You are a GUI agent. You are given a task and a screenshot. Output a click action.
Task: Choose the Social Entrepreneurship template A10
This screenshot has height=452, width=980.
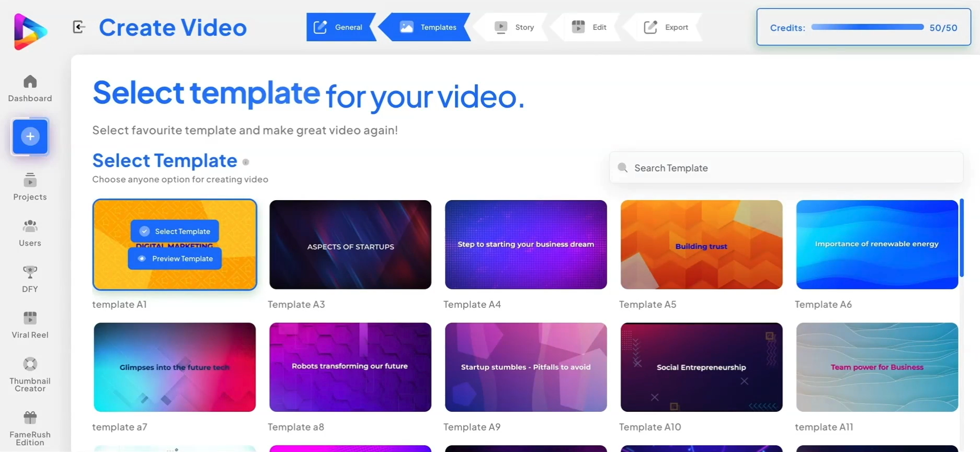[702, 367]
